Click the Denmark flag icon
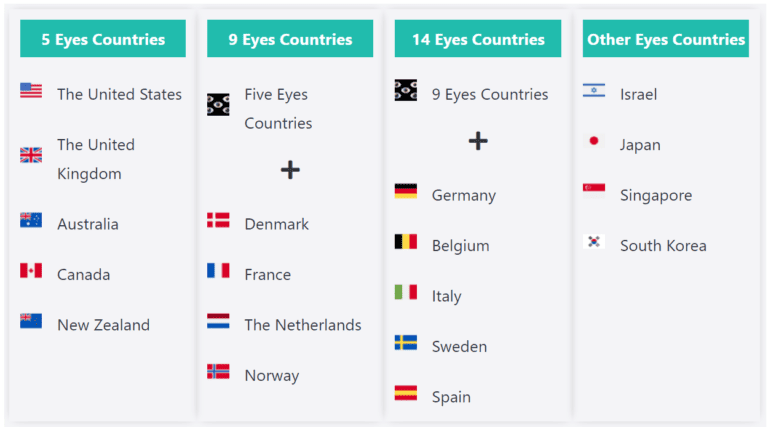Image resolution: width=768 pixels, height=427 pixels. [218, 221]
